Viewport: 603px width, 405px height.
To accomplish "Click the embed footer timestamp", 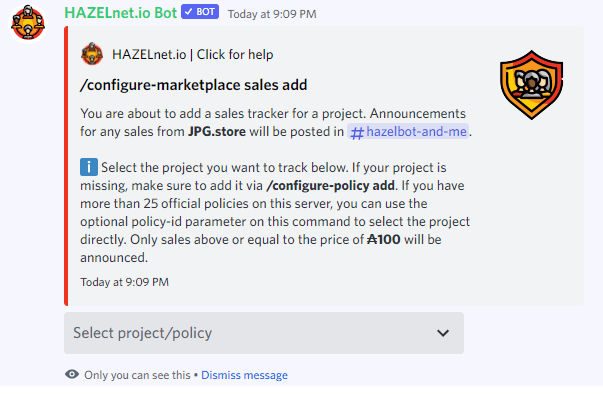I will (x=124, y=282).
